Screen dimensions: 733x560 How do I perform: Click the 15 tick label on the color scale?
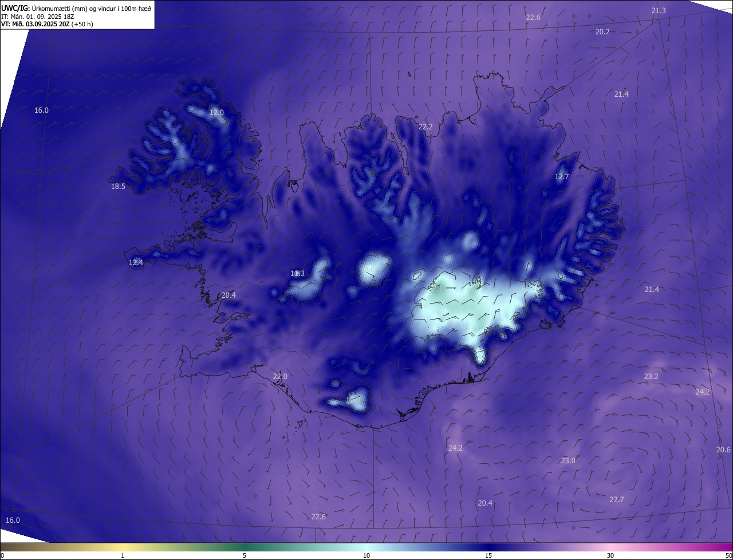pos(488,555)
